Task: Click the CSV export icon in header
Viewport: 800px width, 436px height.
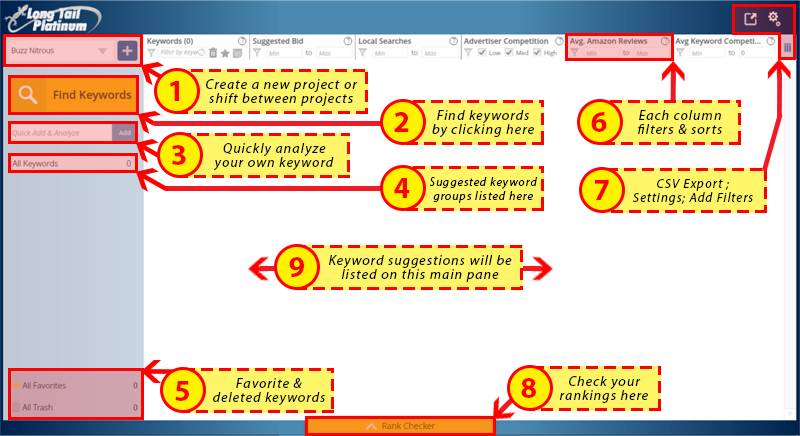Action: coord(750,19)
